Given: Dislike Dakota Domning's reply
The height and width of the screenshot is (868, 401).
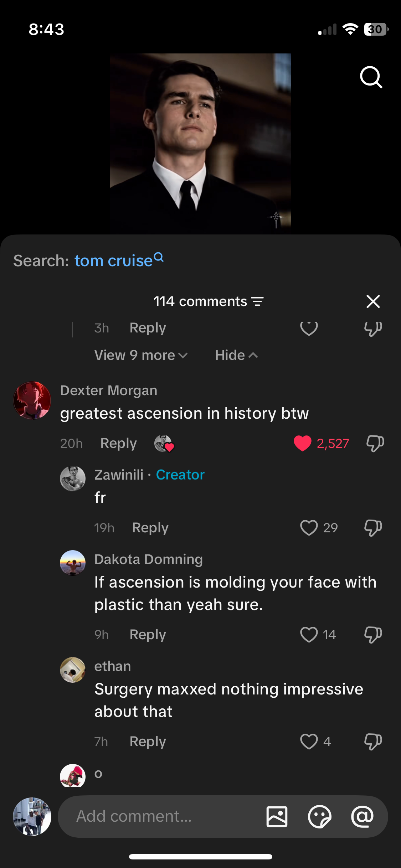Looking at the screenshot, I should point(373,635).
